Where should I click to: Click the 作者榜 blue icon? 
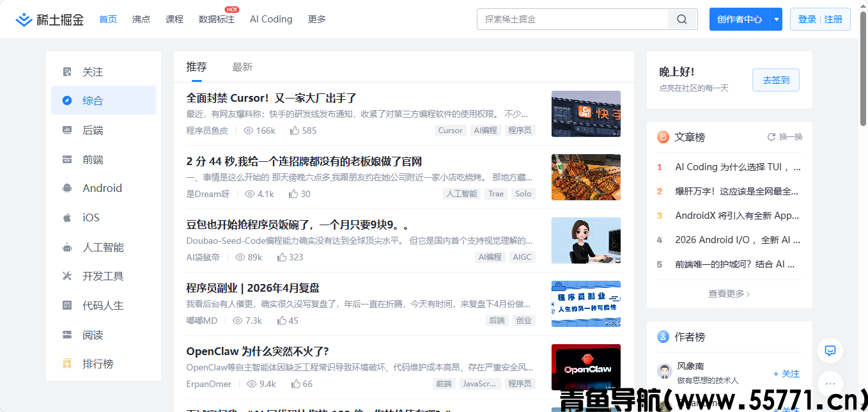(x=663, y=337)
